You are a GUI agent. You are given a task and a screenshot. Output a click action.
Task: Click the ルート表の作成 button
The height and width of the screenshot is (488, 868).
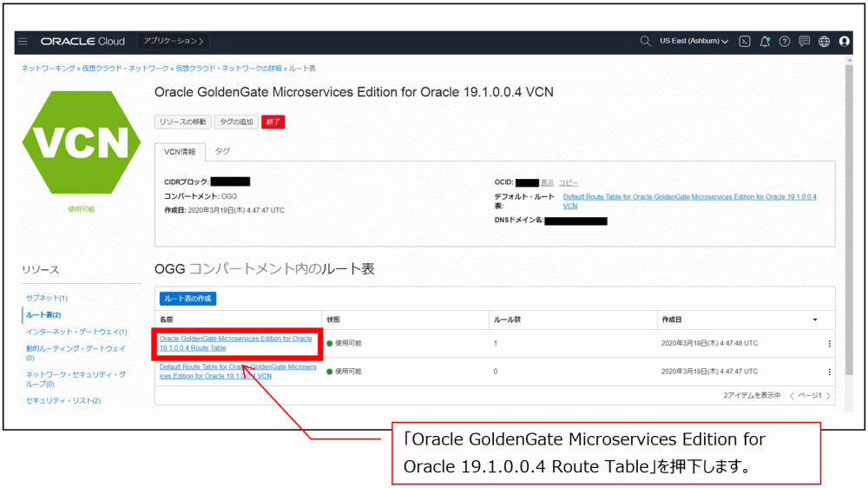click(x=187, y=299)
